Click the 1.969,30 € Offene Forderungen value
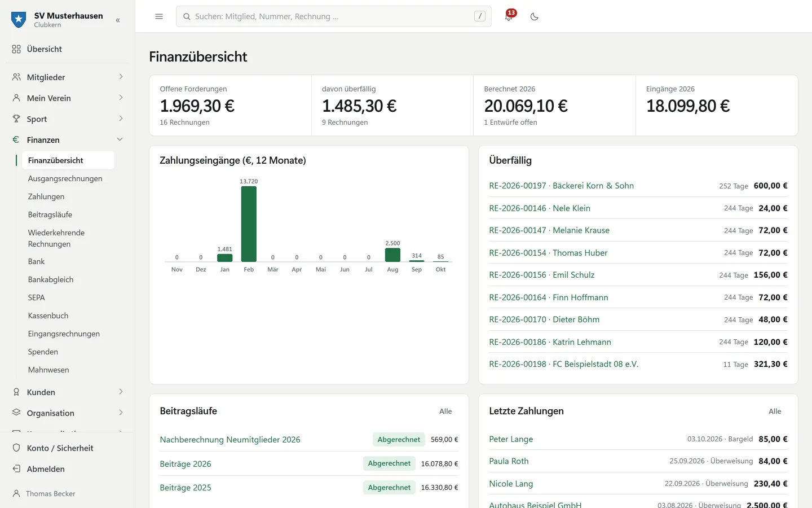 tap(197, 106)
